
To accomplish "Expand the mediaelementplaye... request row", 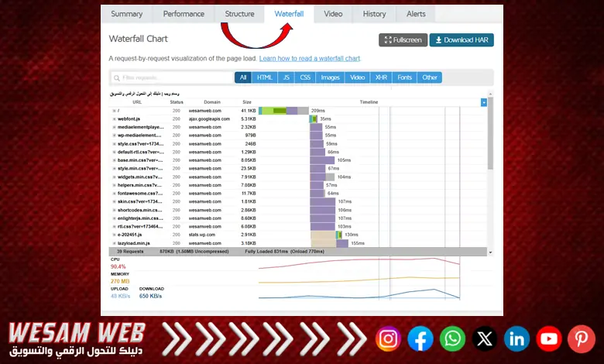I will [x=114, y=127].
